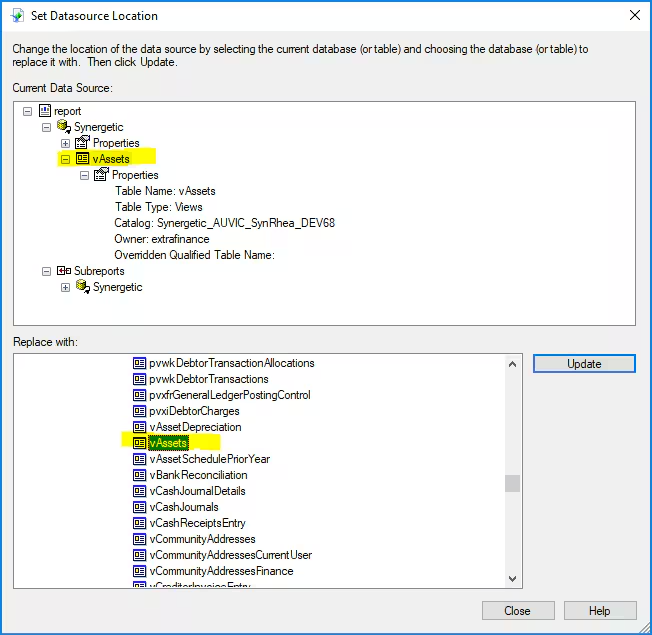Select vCommunityAddressesFinance text entry
The width and height of the screenshot is (652, 635).
click(221, 571)
